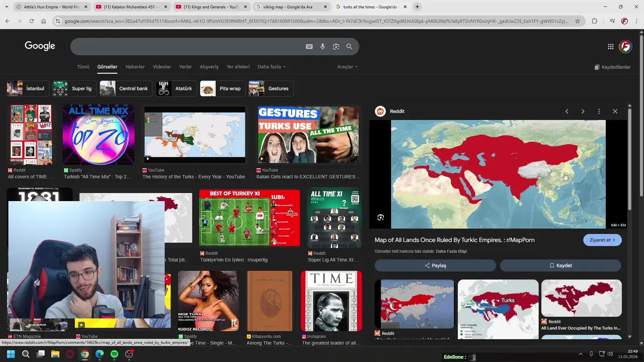
Task: Go back with browser back arrow
Action: (7, 21)
